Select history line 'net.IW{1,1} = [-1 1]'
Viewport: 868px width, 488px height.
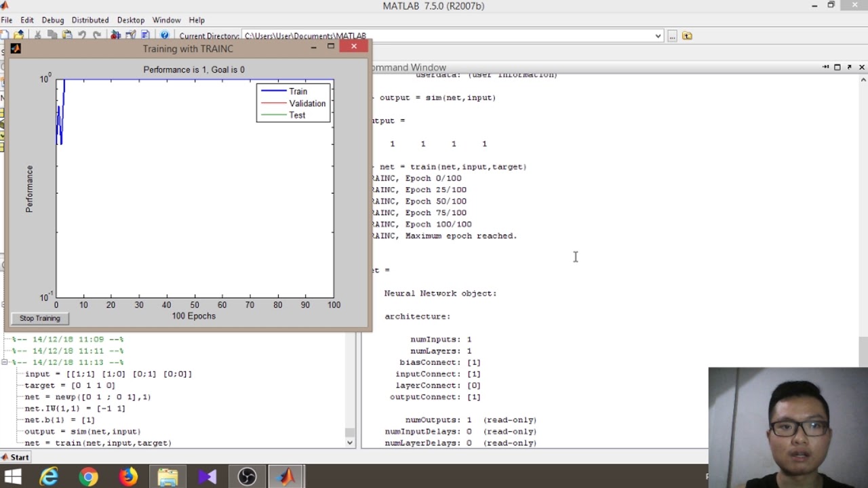75,408
